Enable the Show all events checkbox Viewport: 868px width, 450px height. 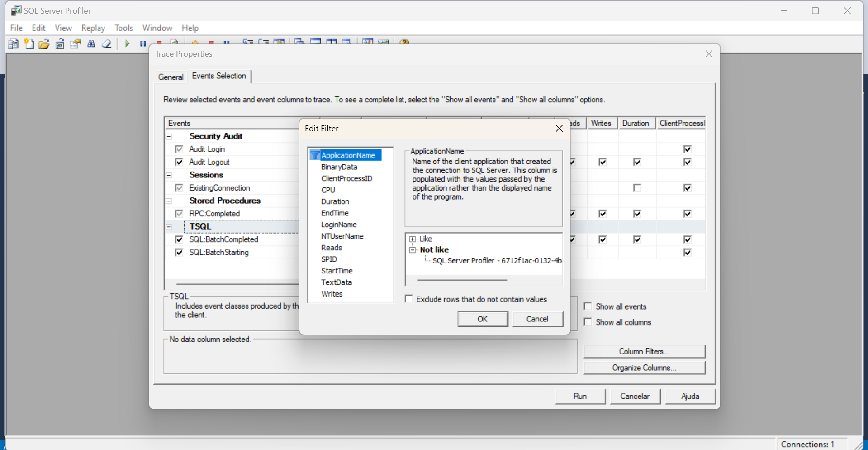(x=588, y=306)
